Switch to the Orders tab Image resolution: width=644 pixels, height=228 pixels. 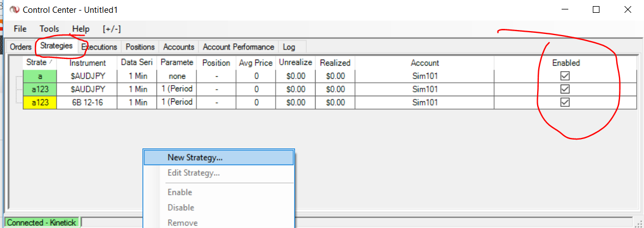coord(21,47)
